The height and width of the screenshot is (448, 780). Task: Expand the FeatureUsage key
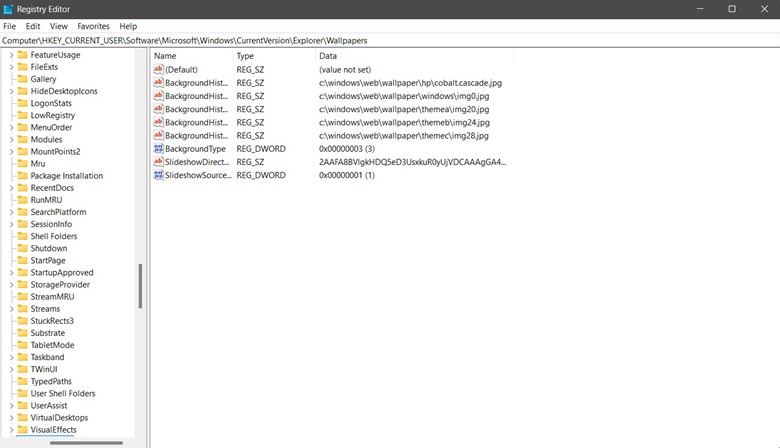tap(11, 55)
